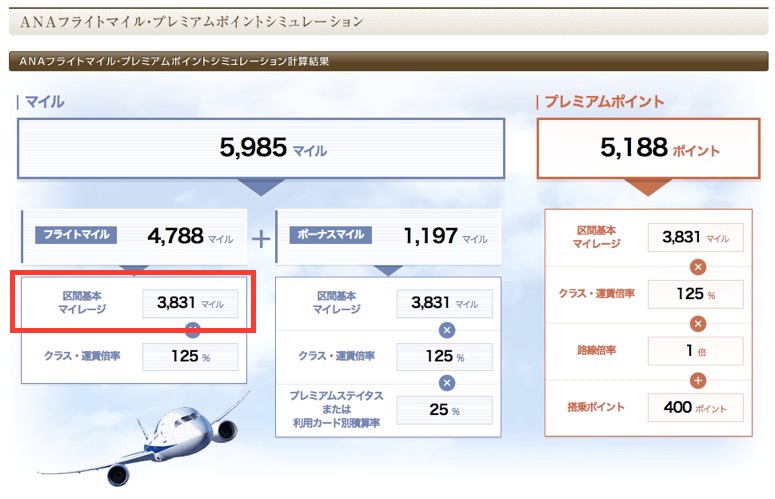This screenshot has width=775, height=499.
Task: Select the 3,831 value in red highlighted box
Action: pyautogui.click(x=190, y=303)
